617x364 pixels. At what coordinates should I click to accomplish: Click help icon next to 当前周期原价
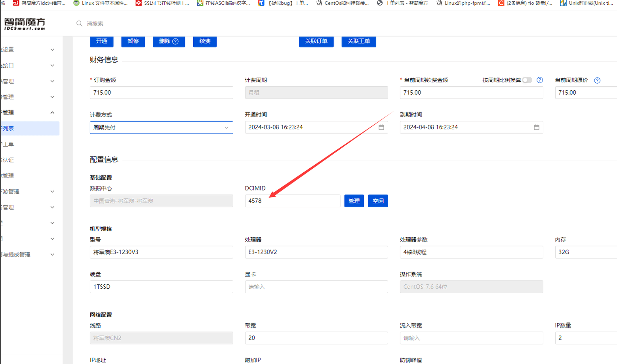pos(597,80)
